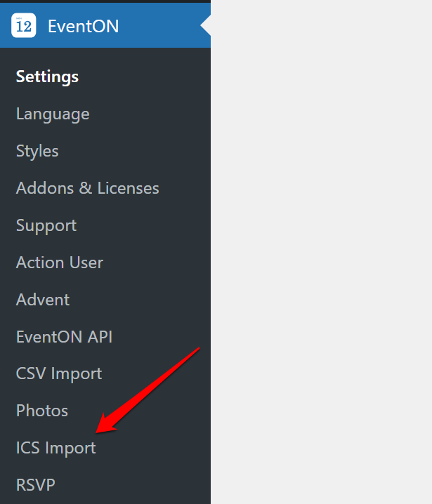Select the CSV Import menu item
The image size is (432, 504).
tap(59, 374)
